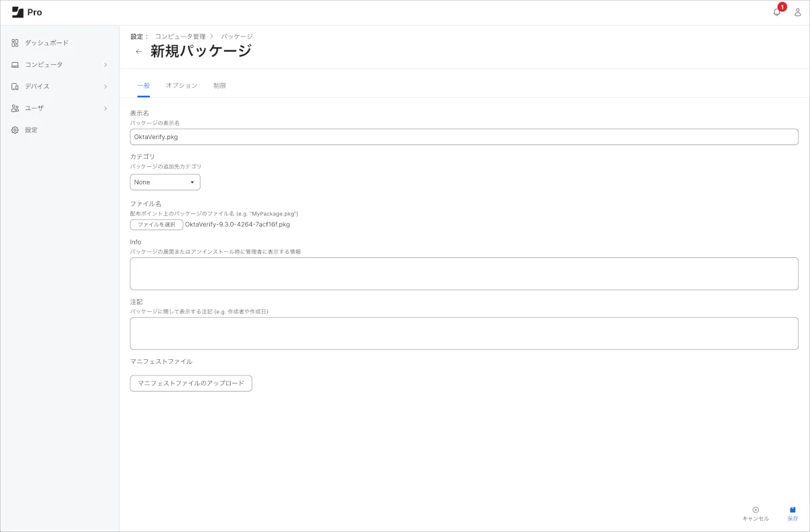Click the 新規パッケージ page title
Screen dimensions: 810x532
point(201,51)
